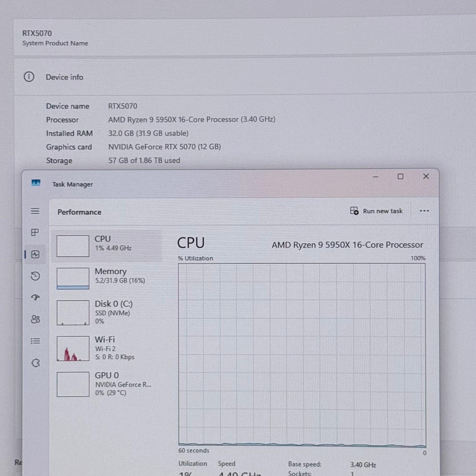This screenshot has width=476, height=476.
Task: Click '57 GB of 1.86 TB used' text
Action: click(x=144, y=160)
